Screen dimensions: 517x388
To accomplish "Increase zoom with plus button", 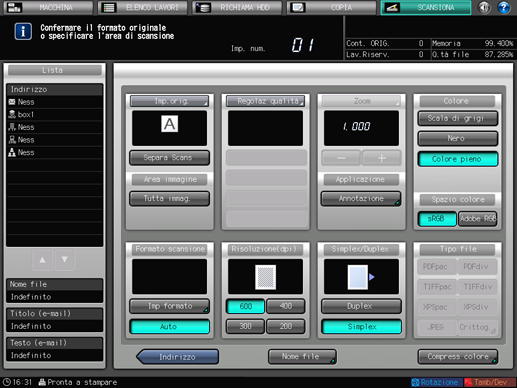I will (382, 158).
